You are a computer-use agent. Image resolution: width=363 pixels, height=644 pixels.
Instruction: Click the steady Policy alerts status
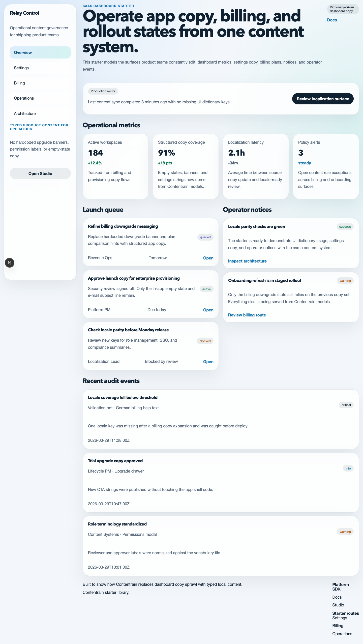pyautogui.click(x=305, y=163)
